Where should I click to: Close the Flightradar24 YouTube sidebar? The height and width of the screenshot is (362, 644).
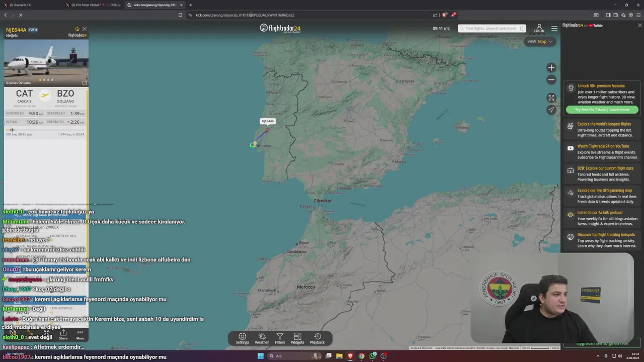click(x=639, y=25)
